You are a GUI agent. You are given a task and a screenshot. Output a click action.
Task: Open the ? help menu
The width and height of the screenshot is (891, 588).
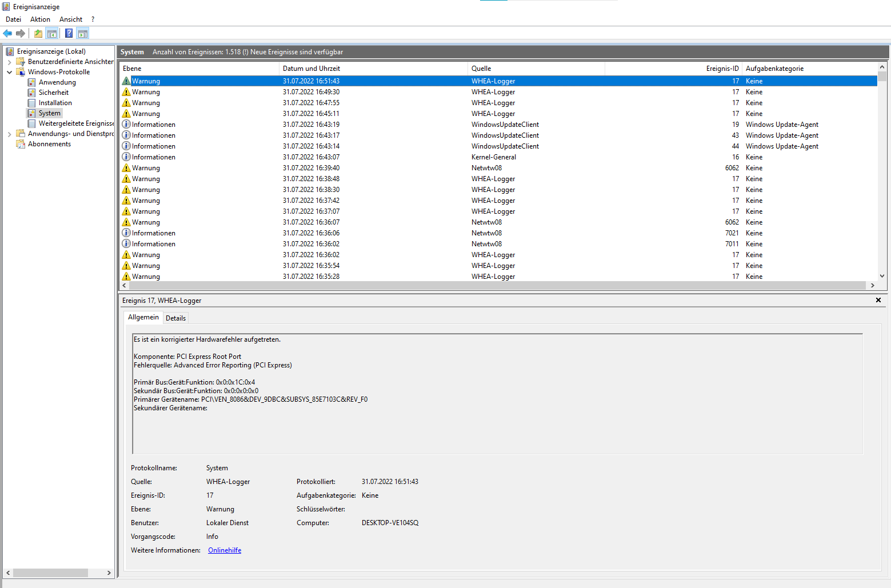tap(93, 19)
